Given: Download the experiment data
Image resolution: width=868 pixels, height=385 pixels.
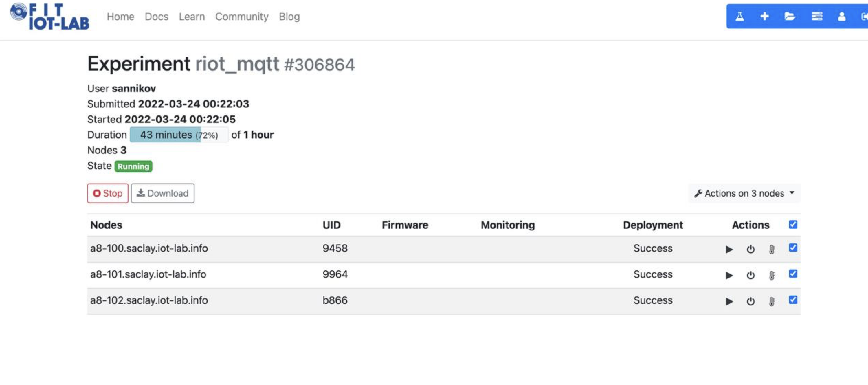Looking at the screenshot, I should pos(163,193).
